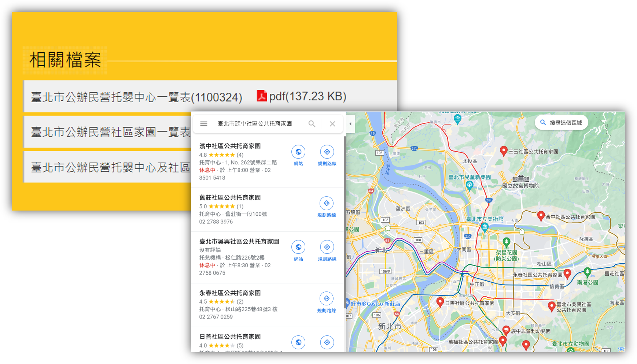Open website for 臺北市吳興社區公共托育家園
The height and width of the screenshot is (364, 637).
click(298, 247)
